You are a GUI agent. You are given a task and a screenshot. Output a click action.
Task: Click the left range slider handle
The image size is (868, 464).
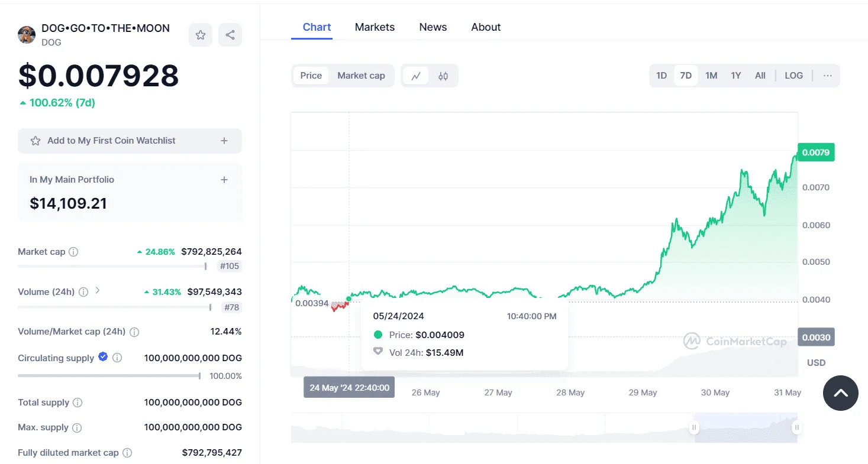point(695,427)
